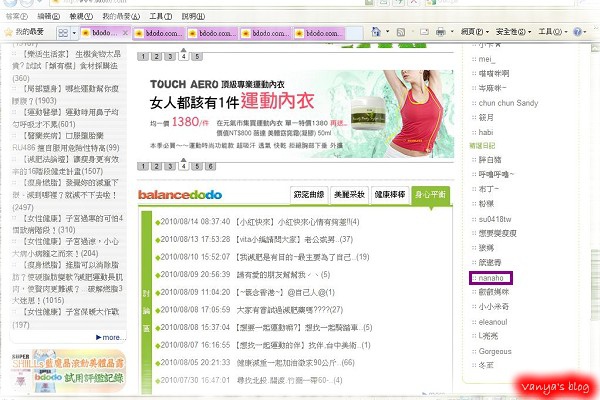
Task: Click the more link under the article list
Action: [111, 337]
